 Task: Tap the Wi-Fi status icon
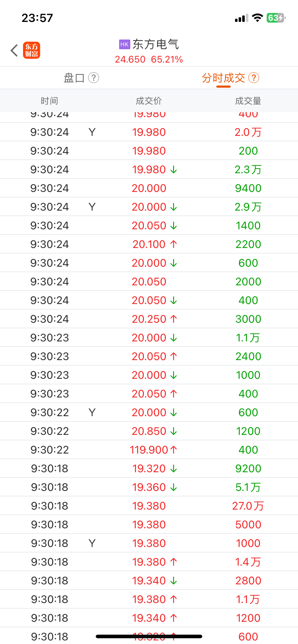point(257,18)
